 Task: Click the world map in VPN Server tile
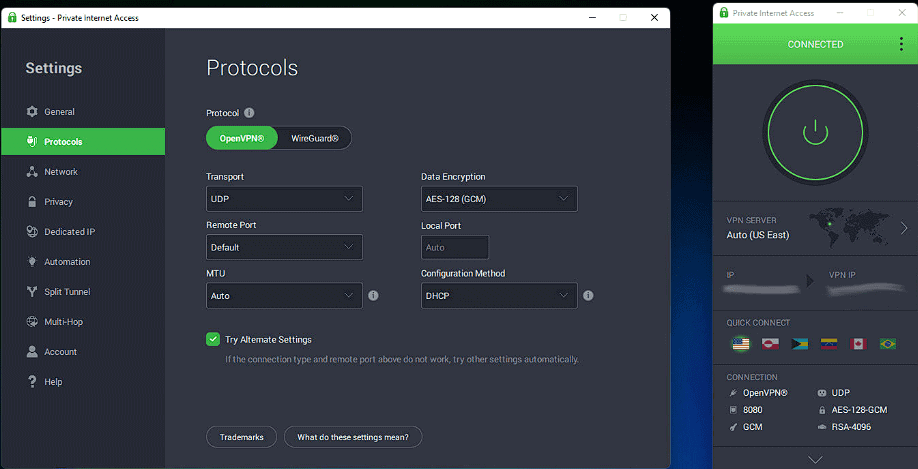pos(850,228)
